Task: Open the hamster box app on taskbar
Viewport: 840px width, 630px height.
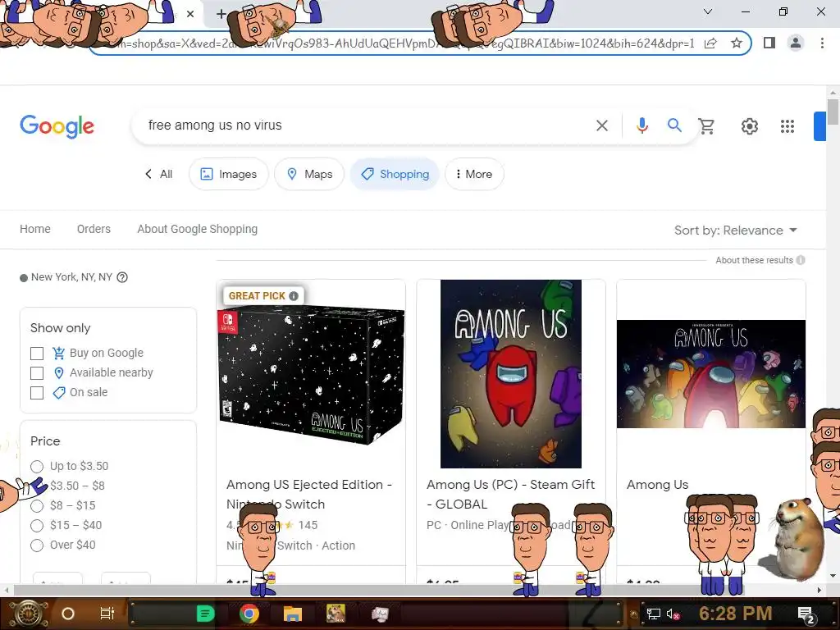Action: point(336,614)
